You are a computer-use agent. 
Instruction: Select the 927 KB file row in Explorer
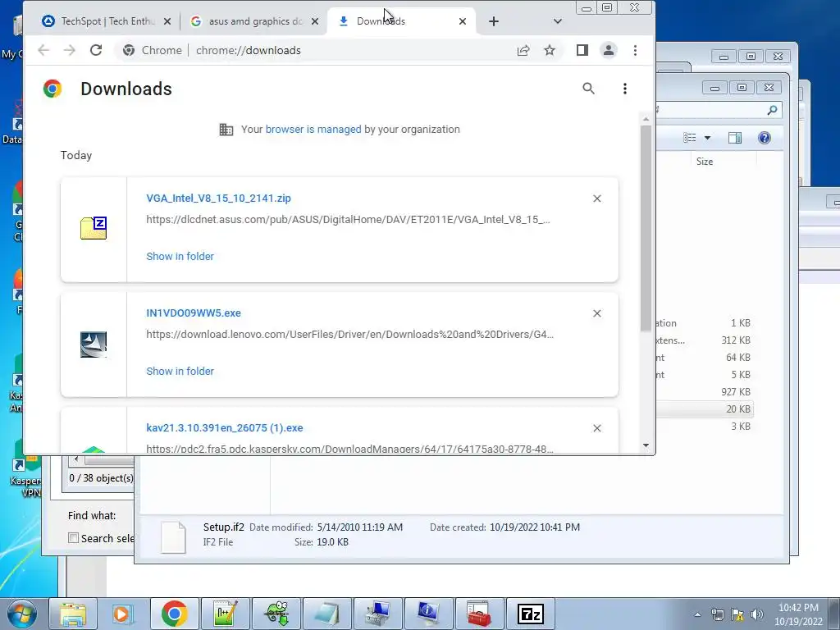click(705, 391)
